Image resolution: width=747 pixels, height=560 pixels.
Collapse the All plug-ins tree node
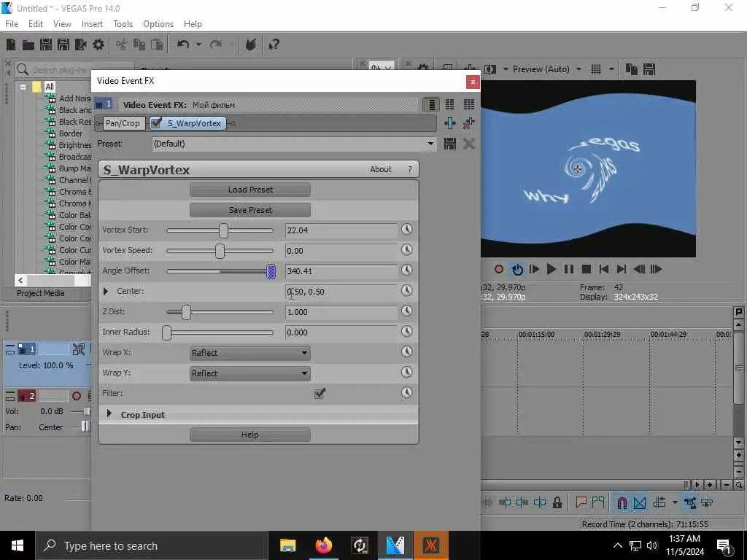click(23, 87)
